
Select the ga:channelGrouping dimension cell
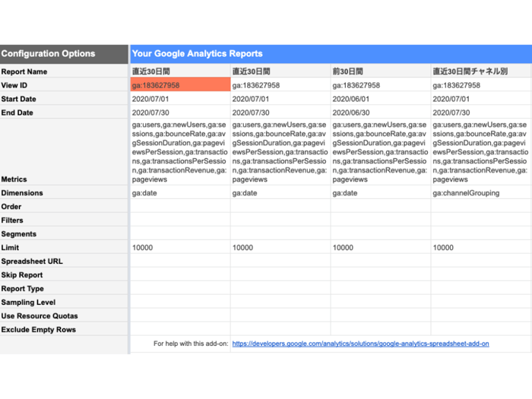pos(480,193)
